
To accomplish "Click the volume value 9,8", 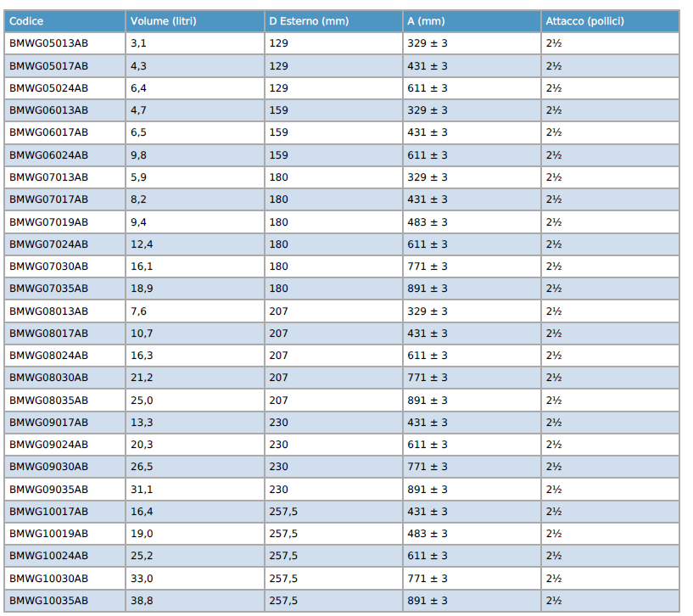I will [x=138, y=155].
